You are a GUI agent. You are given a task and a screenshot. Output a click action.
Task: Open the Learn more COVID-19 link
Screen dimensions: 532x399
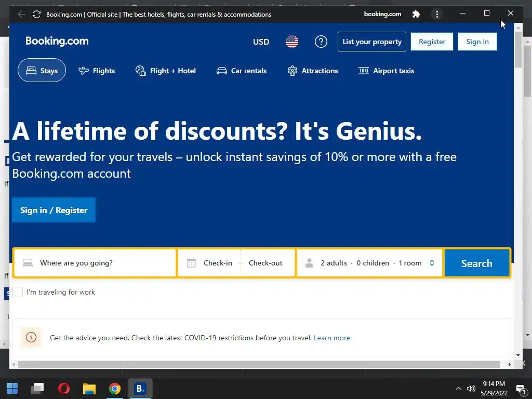[x=332, y=338]
